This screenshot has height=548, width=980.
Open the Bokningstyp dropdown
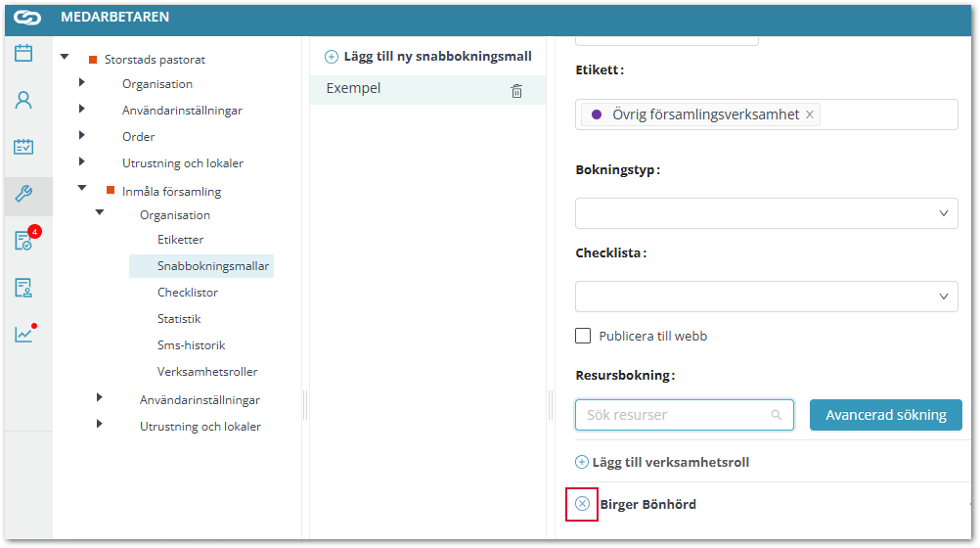(766, 212)
